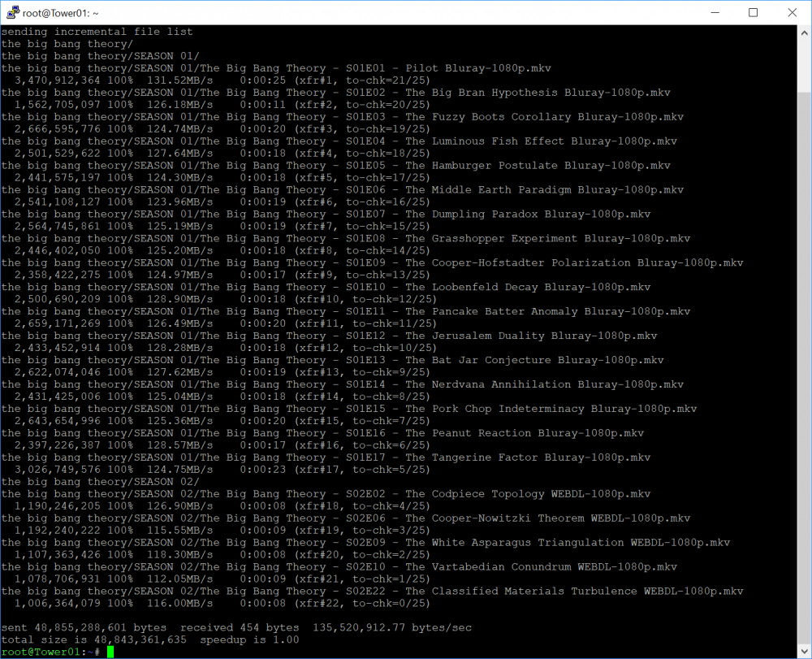This screenshot has width=812, height=659.
Task: Click the 'total size is 48,843,361,635' text
Action: point(93,639)
